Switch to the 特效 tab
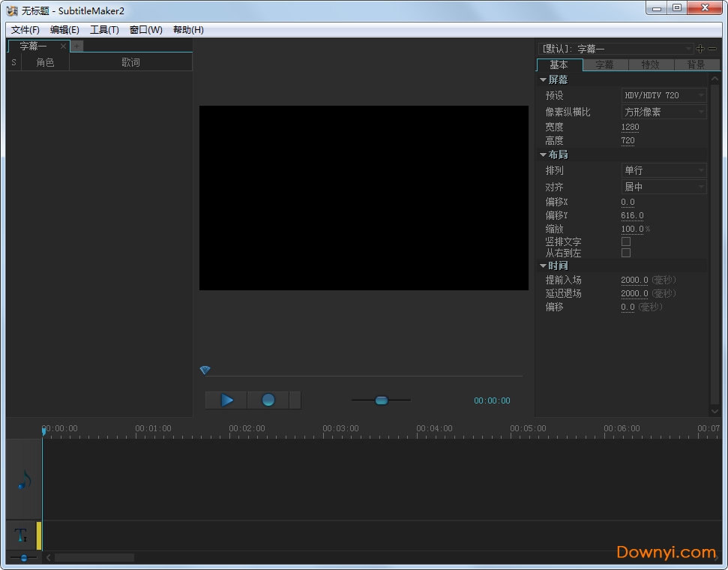728x570 pixels. tap(650, 65)
